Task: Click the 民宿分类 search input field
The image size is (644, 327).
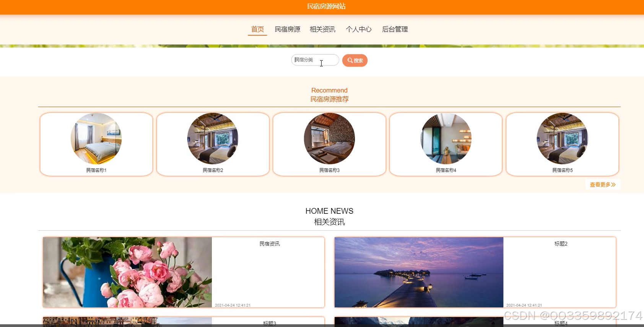Action: [x=315, y=60]
